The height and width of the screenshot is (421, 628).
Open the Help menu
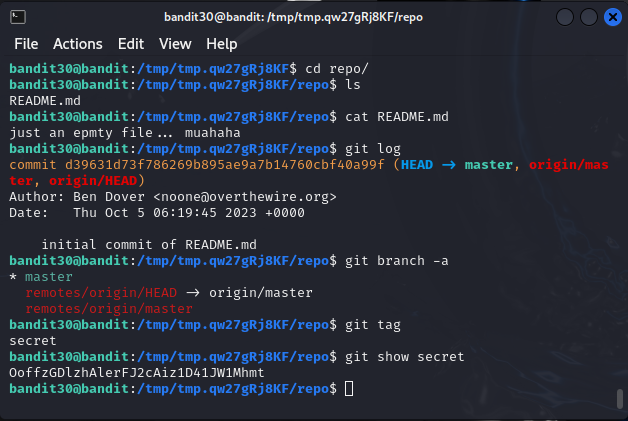tap(221, 44)
